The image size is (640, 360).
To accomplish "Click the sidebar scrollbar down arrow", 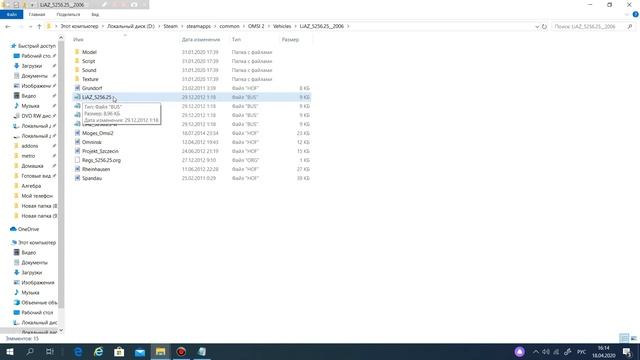I will pos(61,331).
